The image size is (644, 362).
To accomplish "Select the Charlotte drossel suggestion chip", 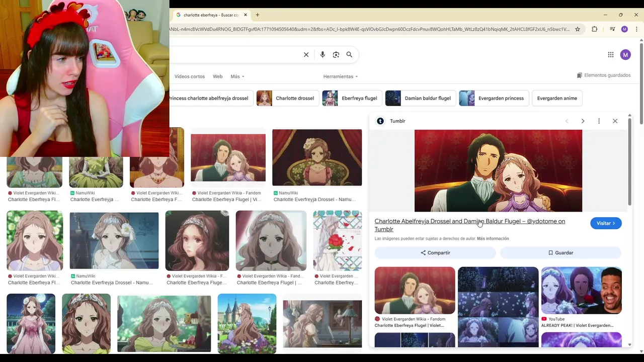I will point(287,98).
